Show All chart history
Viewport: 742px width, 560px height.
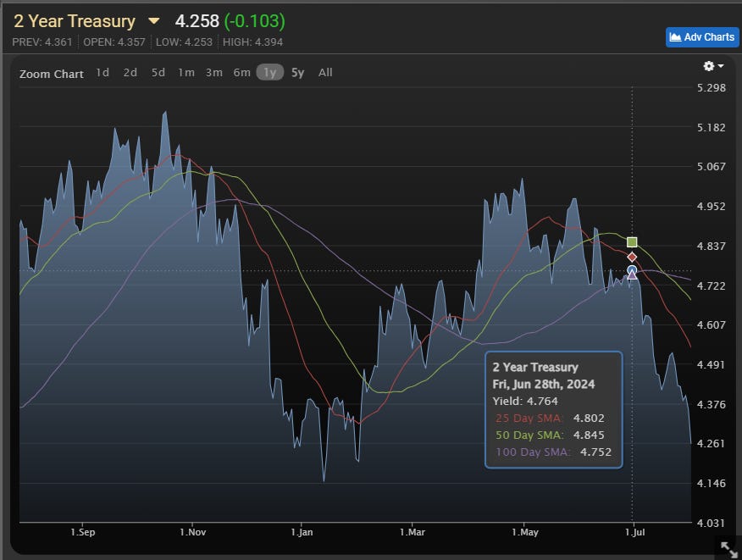[325, 72]
